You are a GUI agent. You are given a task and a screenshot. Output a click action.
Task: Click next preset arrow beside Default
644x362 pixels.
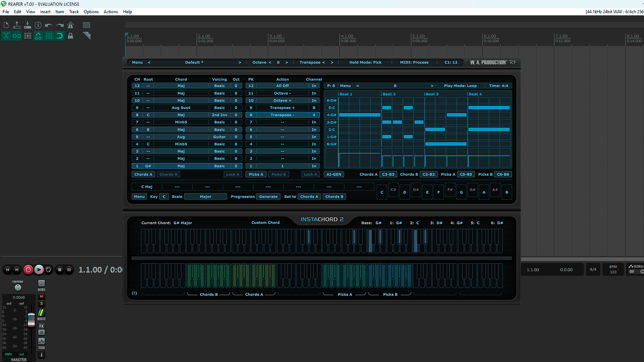(239, 62)
